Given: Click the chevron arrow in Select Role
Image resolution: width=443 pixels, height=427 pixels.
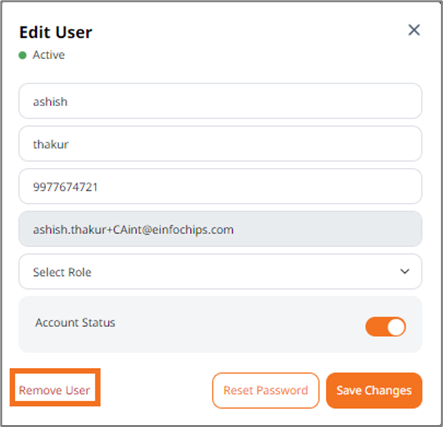Looking at the screenshot, I should click(405, 271).
